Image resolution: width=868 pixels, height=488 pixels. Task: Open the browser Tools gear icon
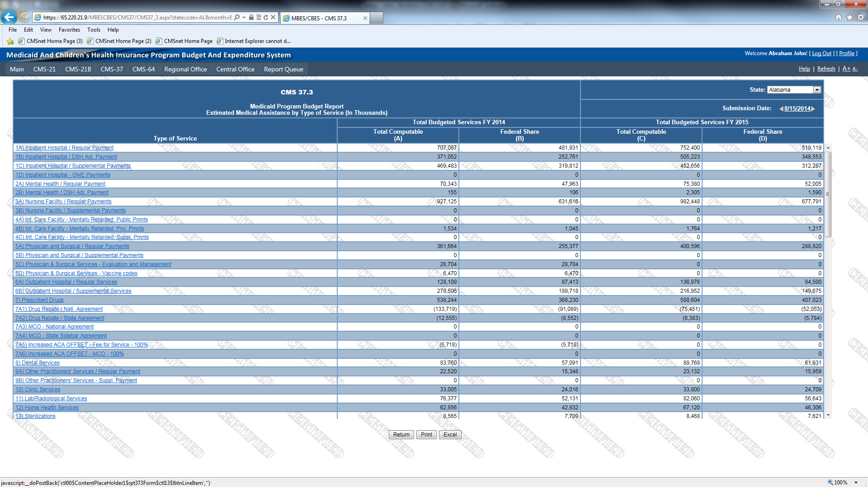(861, 17)
